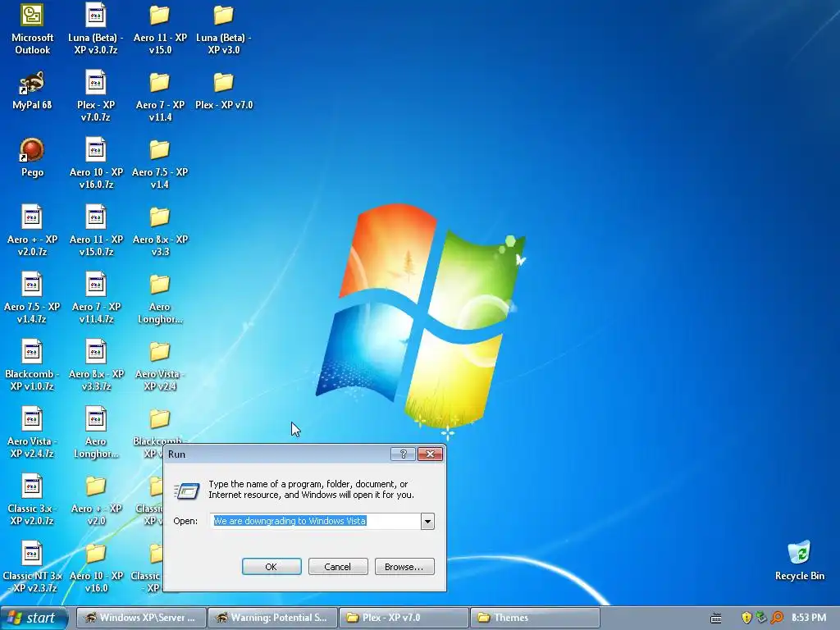Select the Plex - XP v7.0 desktop folder
840x630 pixels.
223,90
